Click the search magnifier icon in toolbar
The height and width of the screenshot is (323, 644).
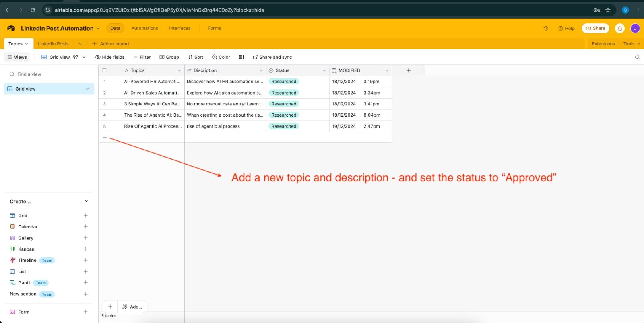(637, 57)
